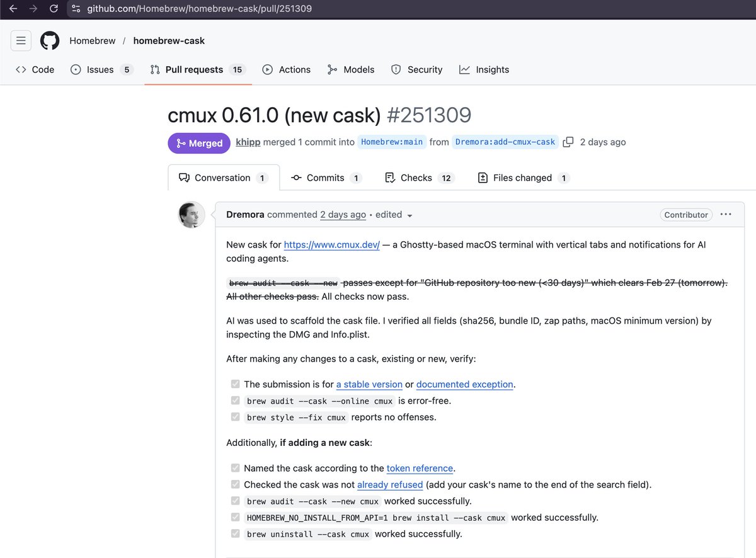Click the Pull requests count badge 15
756x558 pixels.
tap(237, 70)
